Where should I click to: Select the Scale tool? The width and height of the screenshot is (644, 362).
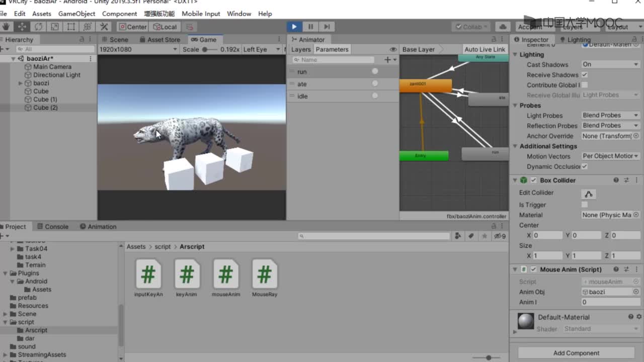coord(54,27)
